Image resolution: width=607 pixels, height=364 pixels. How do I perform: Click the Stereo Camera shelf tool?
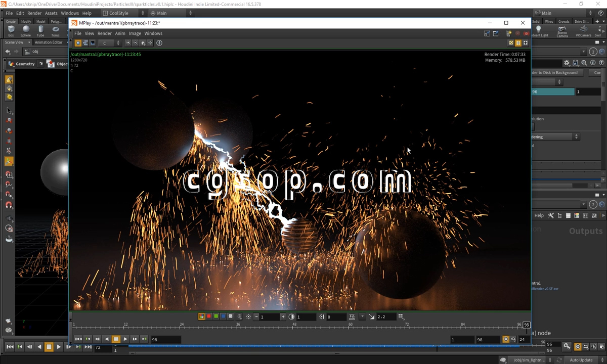click(562, 31)
